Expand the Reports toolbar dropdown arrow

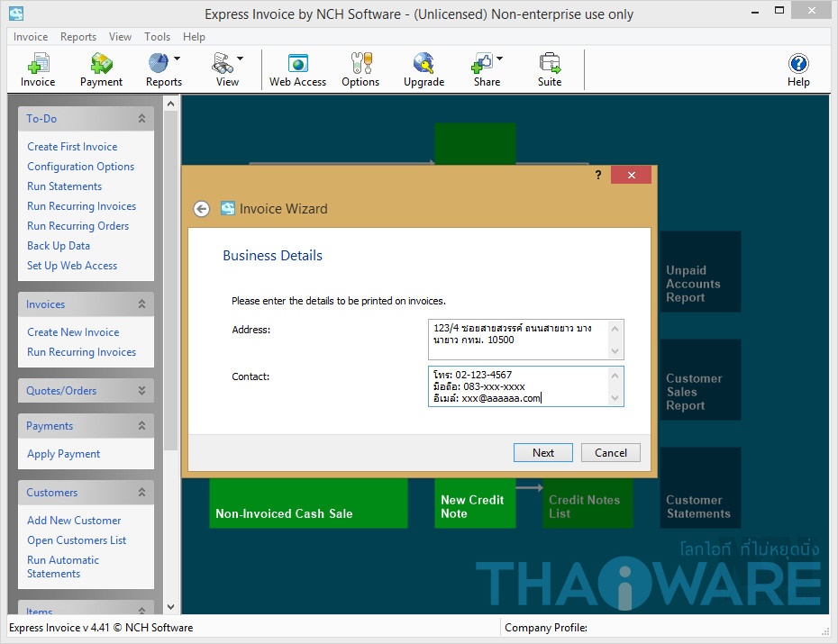(x=177, y=59)
